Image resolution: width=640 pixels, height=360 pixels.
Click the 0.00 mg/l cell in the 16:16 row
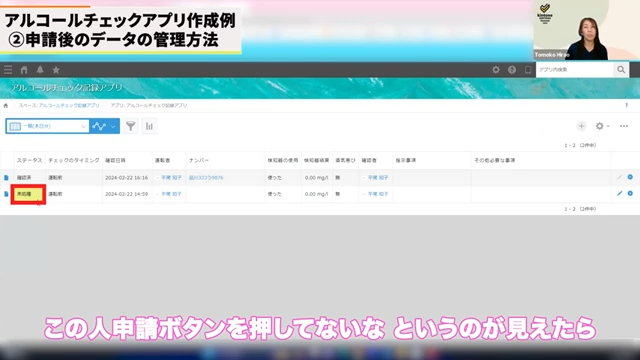click(316, 178)
